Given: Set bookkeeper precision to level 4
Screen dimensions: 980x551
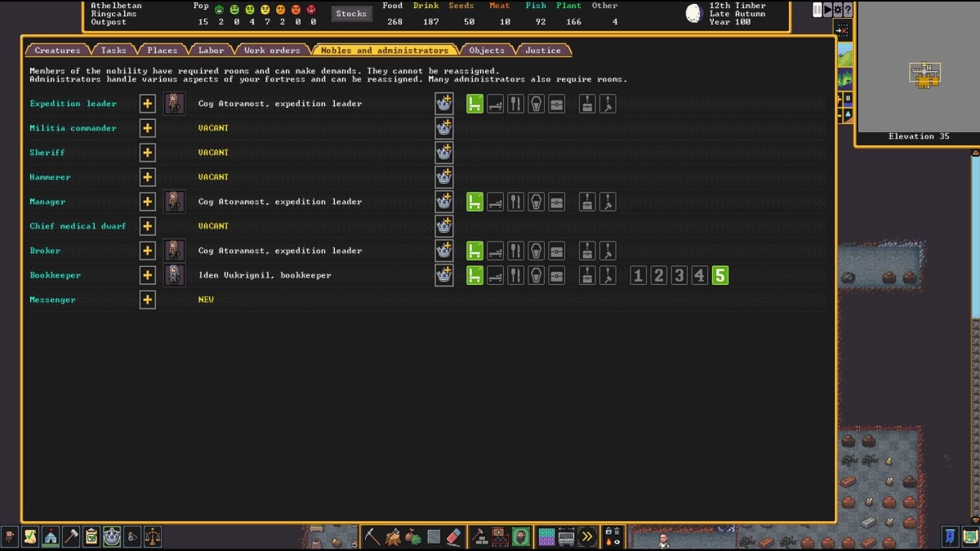Looking at the screenshot, I should point(699,275).
